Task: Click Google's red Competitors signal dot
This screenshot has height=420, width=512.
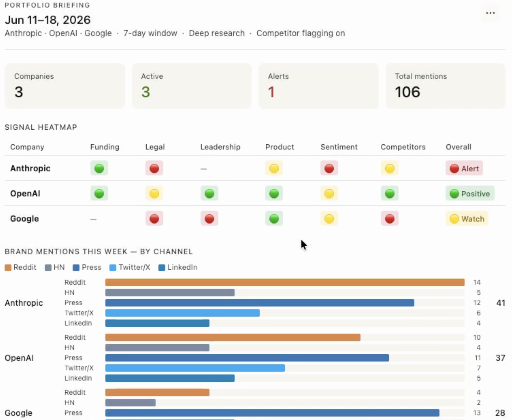Action: pos(390,219)
